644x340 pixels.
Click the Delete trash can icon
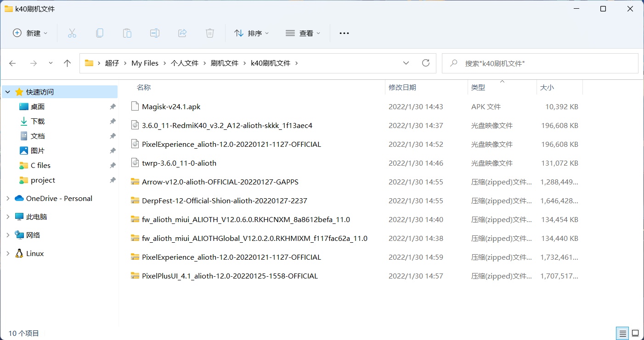(x=209, y=33)
